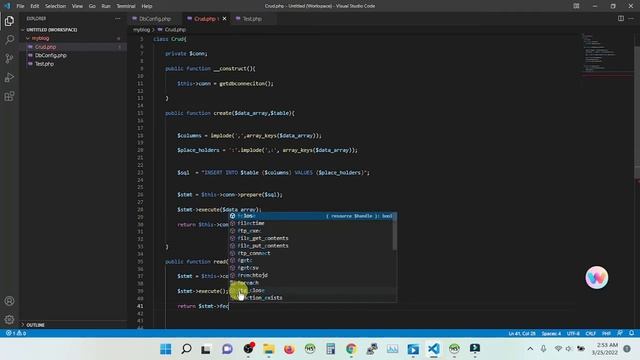The width and height of the screenshot is (640, 360).
Task: Open the Search view in activity bar
Action: click(9, 40)
